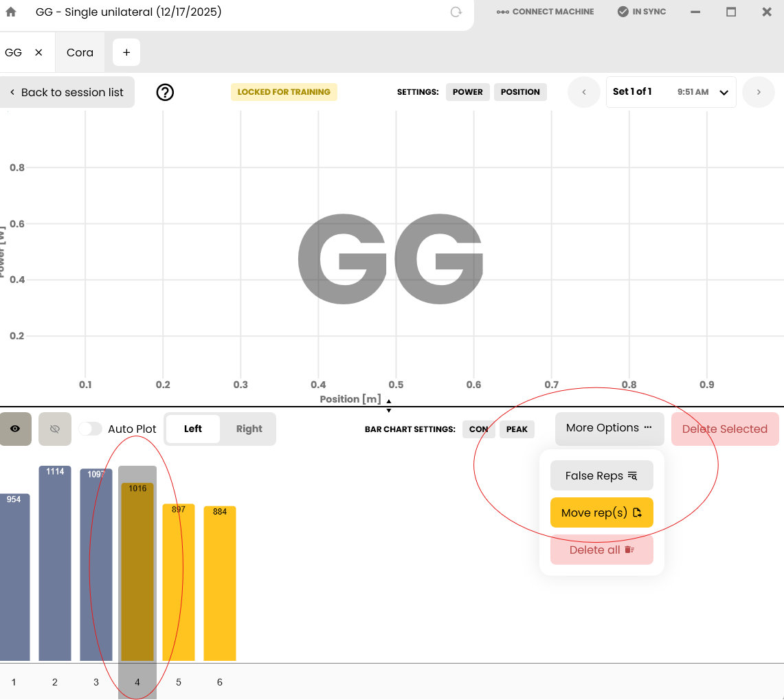Click the Position [m] axis label
Image resolution: width=784 pixels, height=700 pixels.
tap(350, 399)
